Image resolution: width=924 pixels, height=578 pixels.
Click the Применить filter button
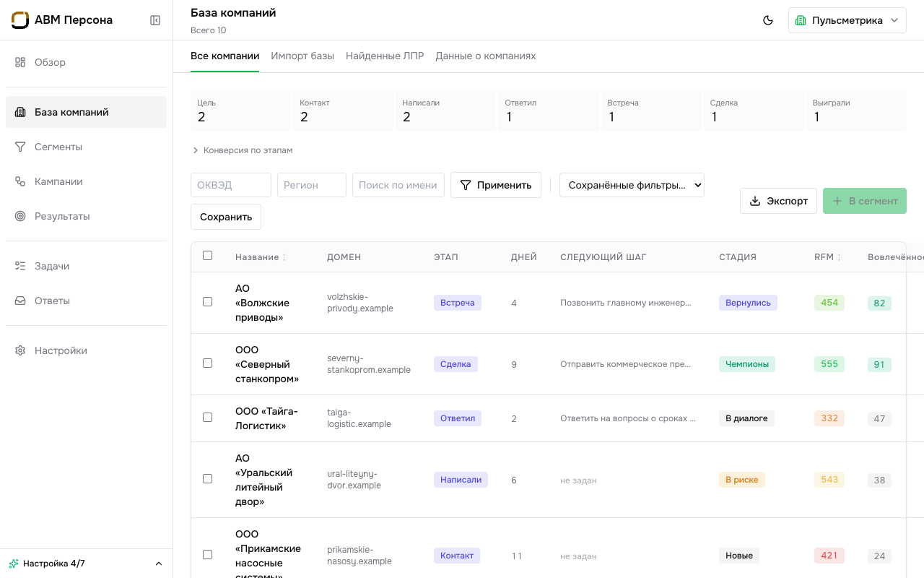click(x=496, y=185)
